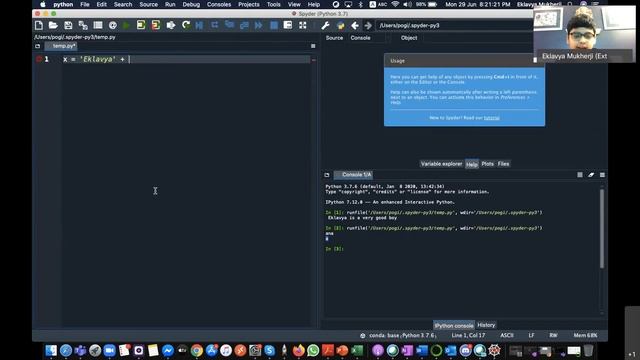Run selection or current line icon
This screenshot has height=360, width=640.
click(171, 25)
